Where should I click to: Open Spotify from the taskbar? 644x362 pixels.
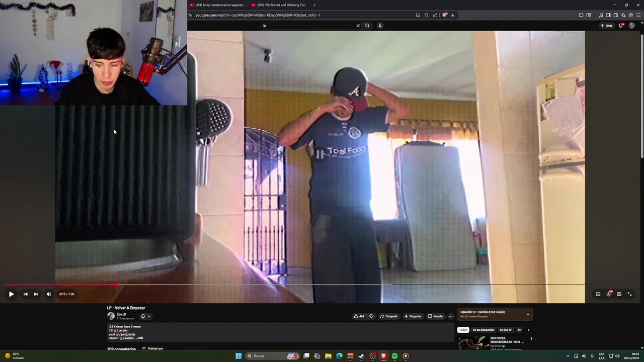click(x=394, y=356)
